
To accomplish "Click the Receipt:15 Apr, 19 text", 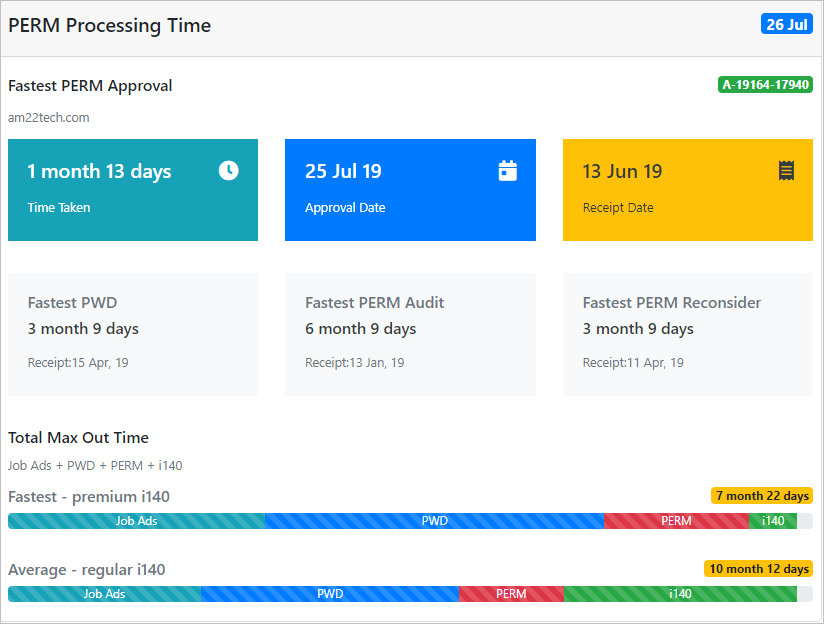I will pyautogui.click(x=78, y=363).
